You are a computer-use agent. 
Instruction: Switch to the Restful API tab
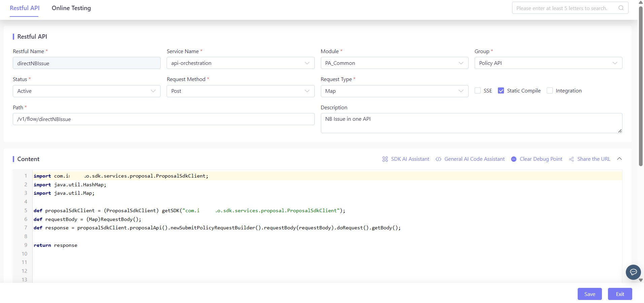click(x=25, y=8)
